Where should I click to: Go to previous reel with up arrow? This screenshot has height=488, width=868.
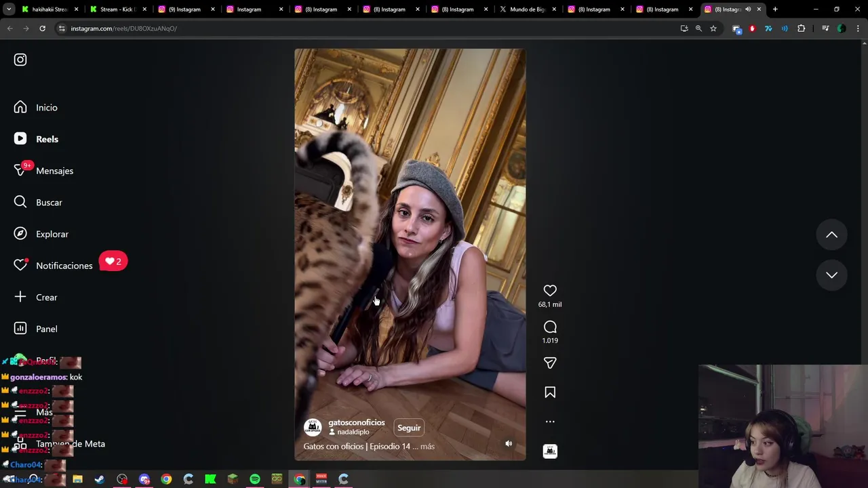pos(831,235)
